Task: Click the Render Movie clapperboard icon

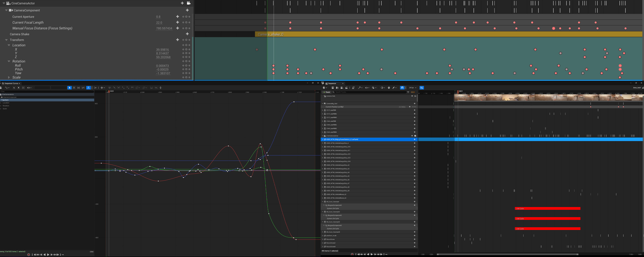Action: [x=346, y=88]
